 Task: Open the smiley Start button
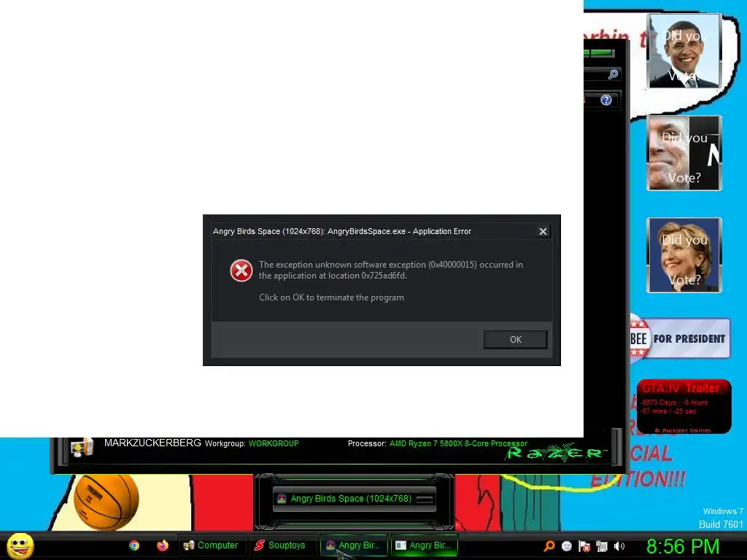coord(20,545)
